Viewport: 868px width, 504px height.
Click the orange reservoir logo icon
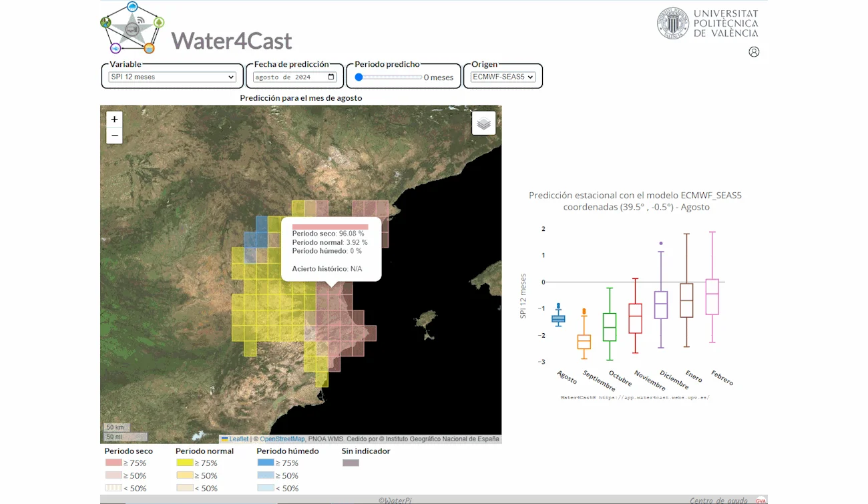coord(150,48)
